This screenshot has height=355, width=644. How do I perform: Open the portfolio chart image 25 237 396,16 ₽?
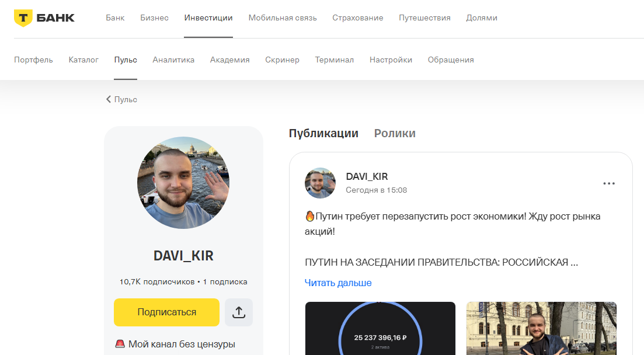point(380,328)
